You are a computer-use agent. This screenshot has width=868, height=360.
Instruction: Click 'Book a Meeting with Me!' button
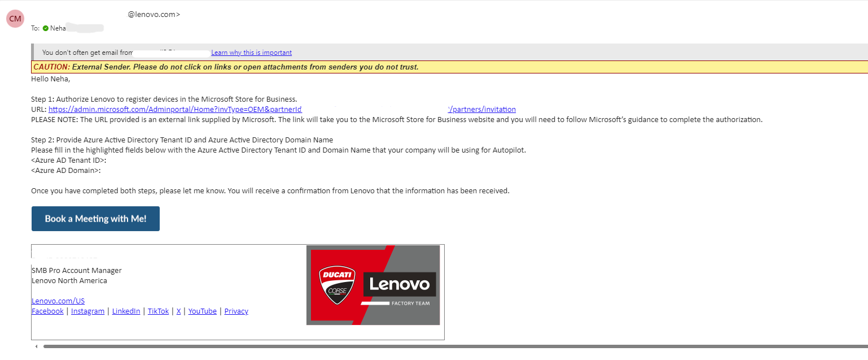point(95,219)
